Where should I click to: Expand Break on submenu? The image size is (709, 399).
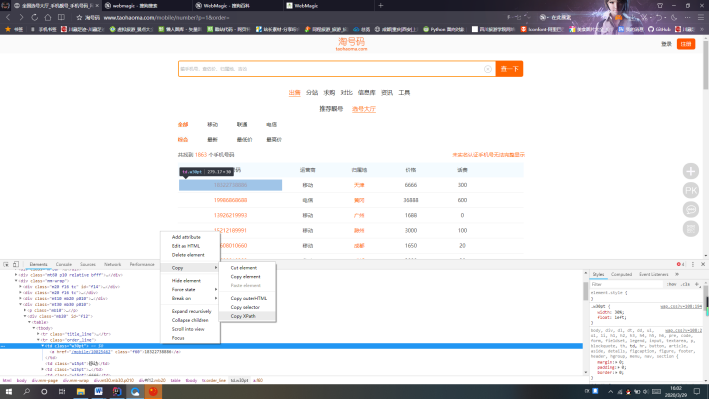(190, 299)
